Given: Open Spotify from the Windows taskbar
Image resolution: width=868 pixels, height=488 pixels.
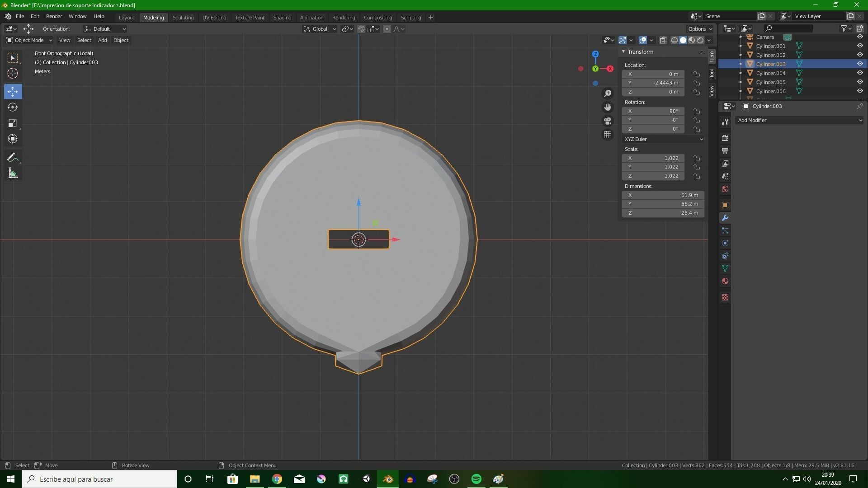Looking at the screenshot, I should (476, 479).
